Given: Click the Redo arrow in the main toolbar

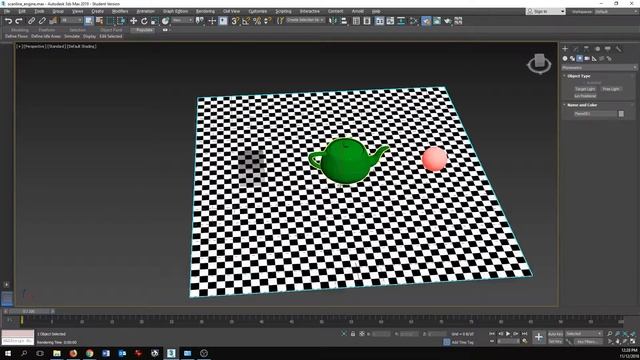Looking at the screenshot, I should point(19,21).
